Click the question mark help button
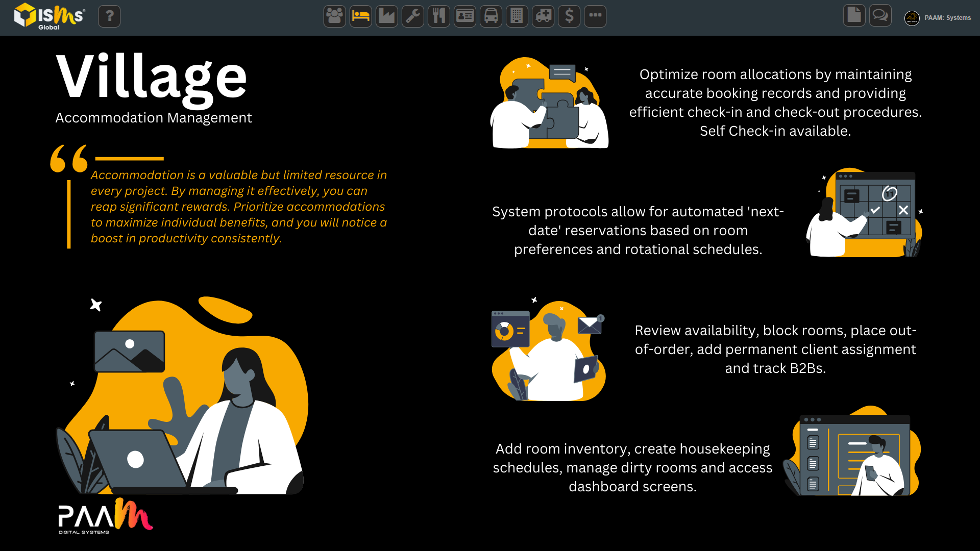Viewport: 980px width, 551px height. pos(109,16)
